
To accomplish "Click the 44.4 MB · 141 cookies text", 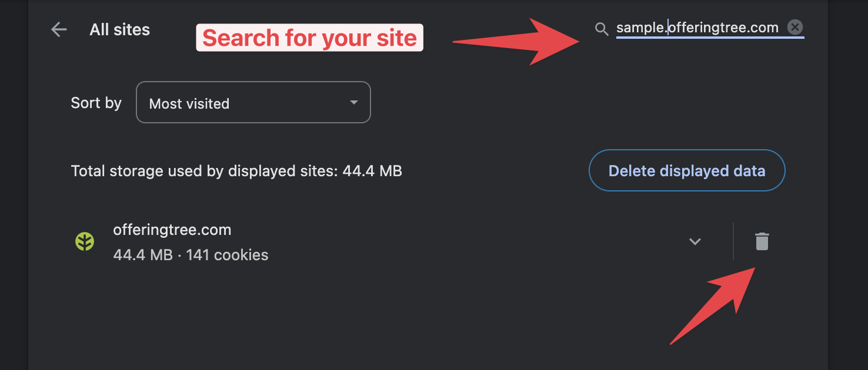I will click(x=191, y=255).
